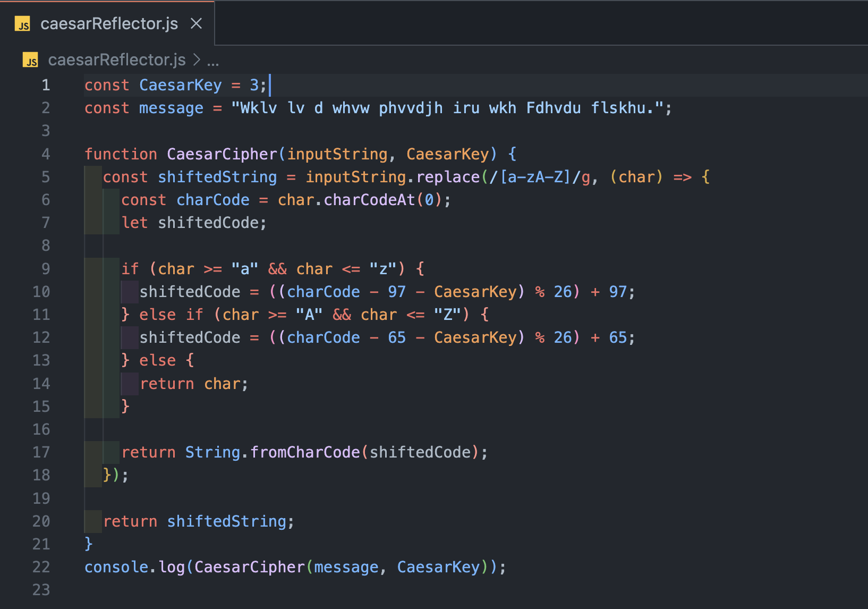Viewport: 868px width, 609px height.
Task: Click the indent guide beside line 6
Action: click(x=102, y=200)
